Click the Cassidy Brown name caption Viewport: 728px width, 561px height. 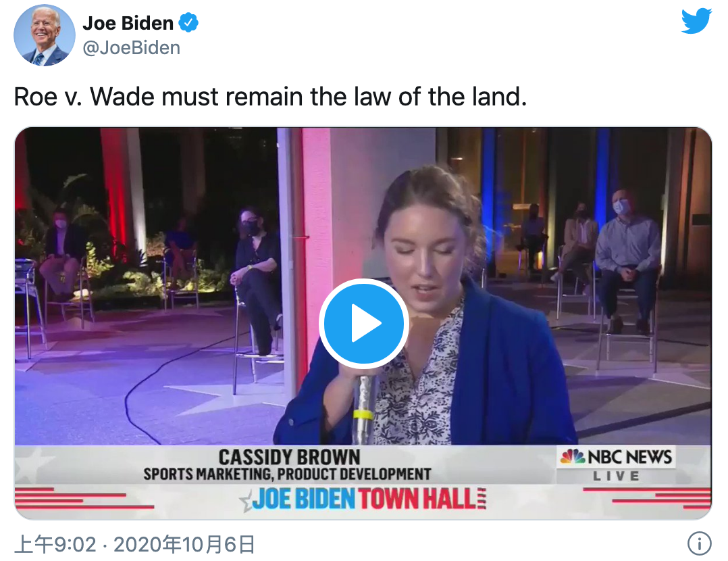289,457
